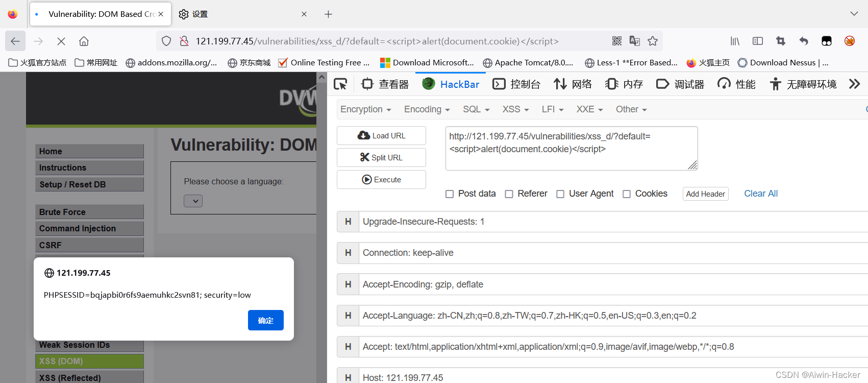Enable the Referer checkbox
This screenshot has width=868, height=383.
[x=509, y=194]
